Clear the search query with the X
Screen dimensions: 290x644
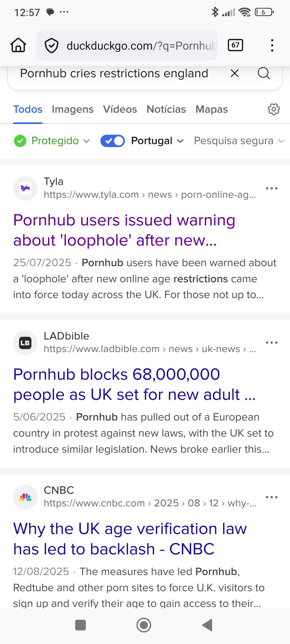tap(234, 73)
